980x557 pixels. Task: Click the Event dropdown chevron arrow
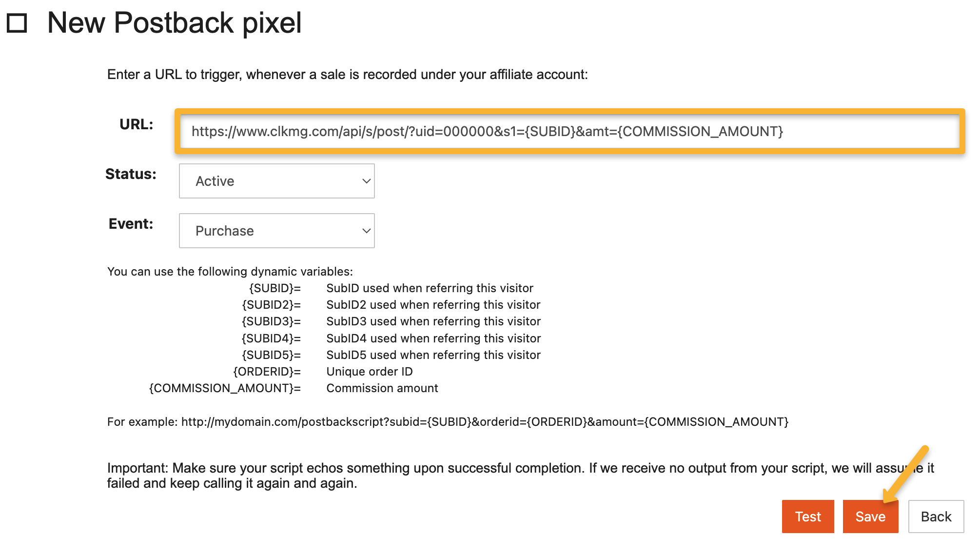pyautogui.click(x=366, y=231)
